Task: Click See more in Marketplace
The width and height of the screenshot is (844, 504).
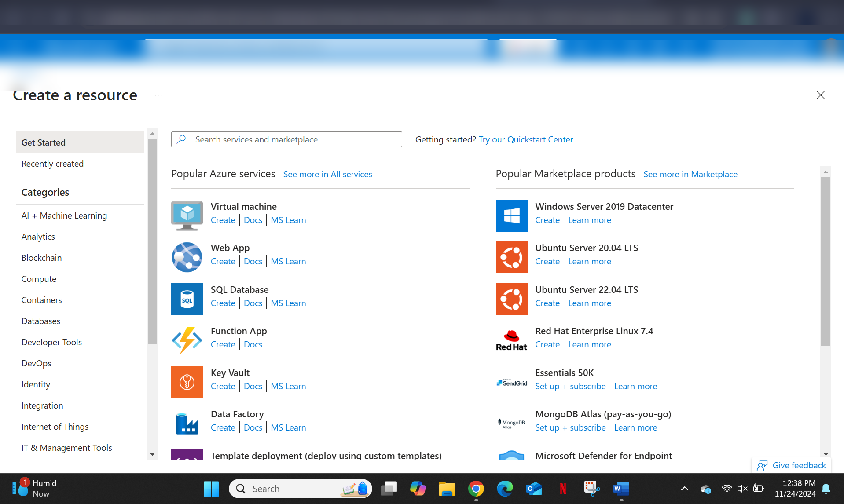Action: pyautogui.click(x=690, y=174)
